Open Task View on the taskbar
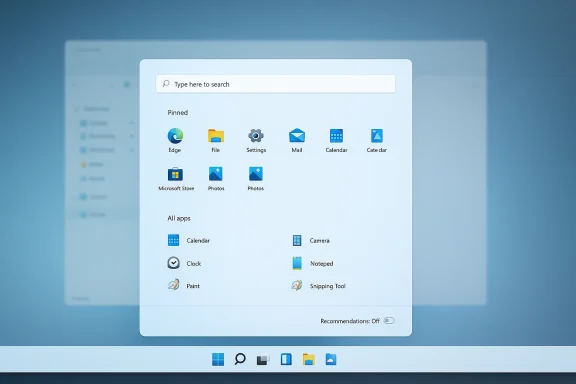Image resolution: width=576 pixels, height=384 pixels. 263,359
